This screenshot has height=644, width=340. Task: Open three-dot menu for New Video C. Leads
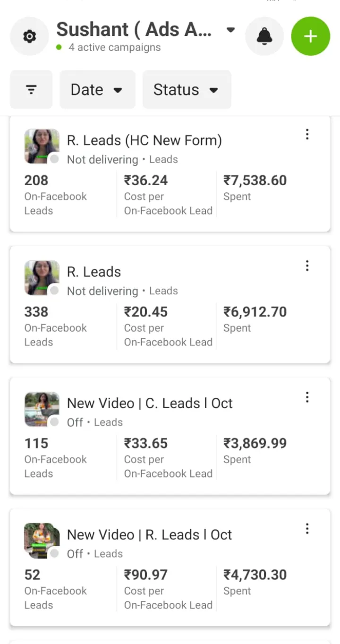tap(307, 397)
